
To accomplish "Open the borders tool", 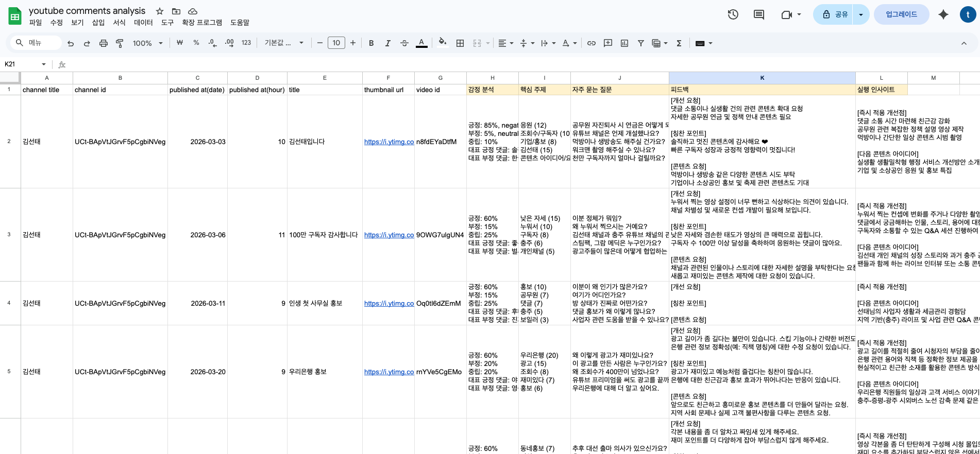I will click(460, 43).
